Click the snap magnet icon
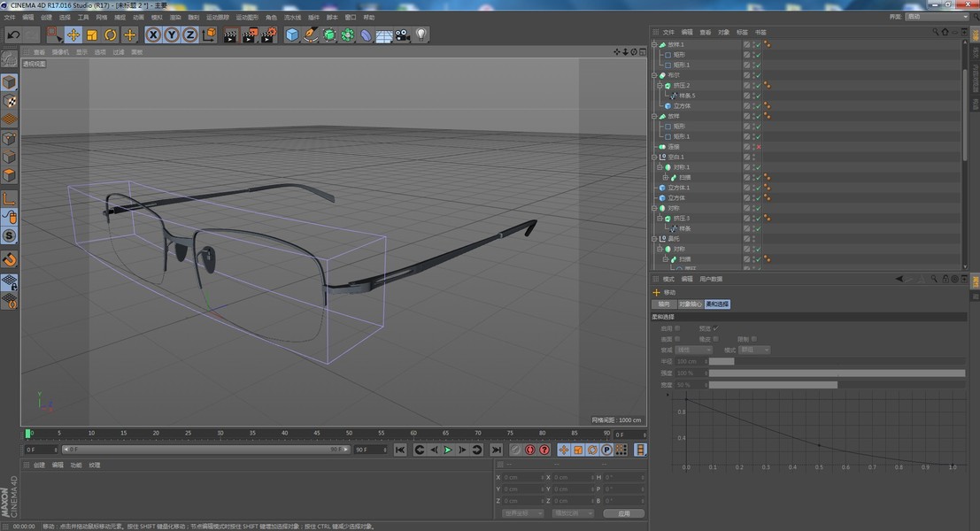Screen dimensions: 980x531 pos(9,259)
